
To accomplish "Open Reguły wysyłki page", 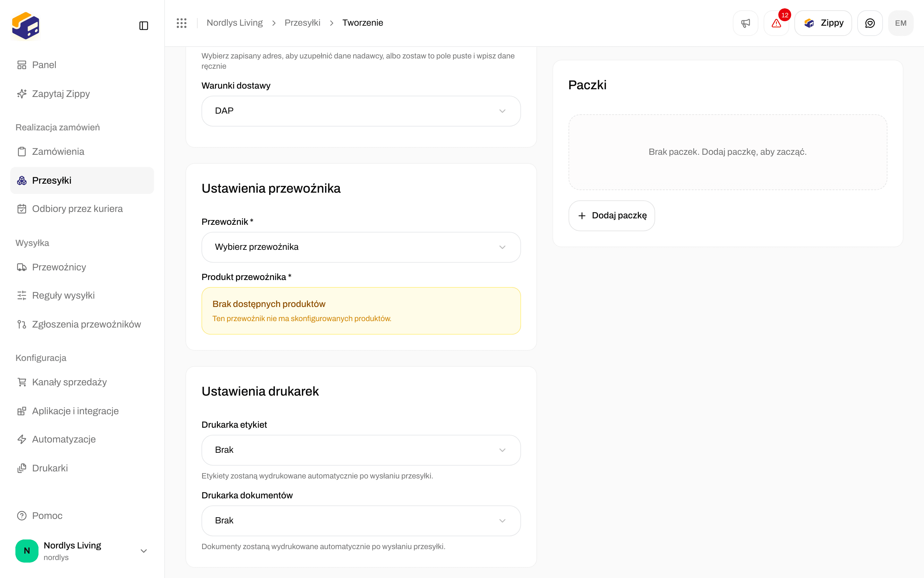I will point(82,295).
